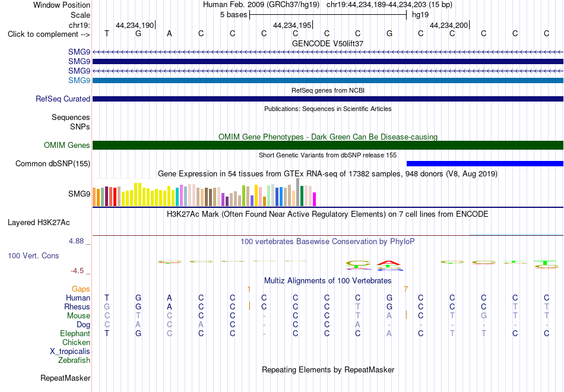This screenshot has width=564, height=392.
Task: Click the Zebrafish species label
Action: pyautogui.click(x=74, y=360)
